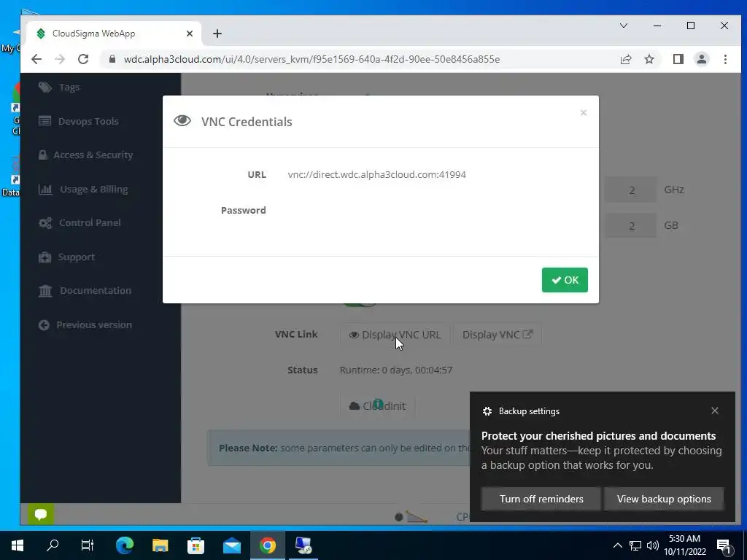Bookmark this page with star

649,59
